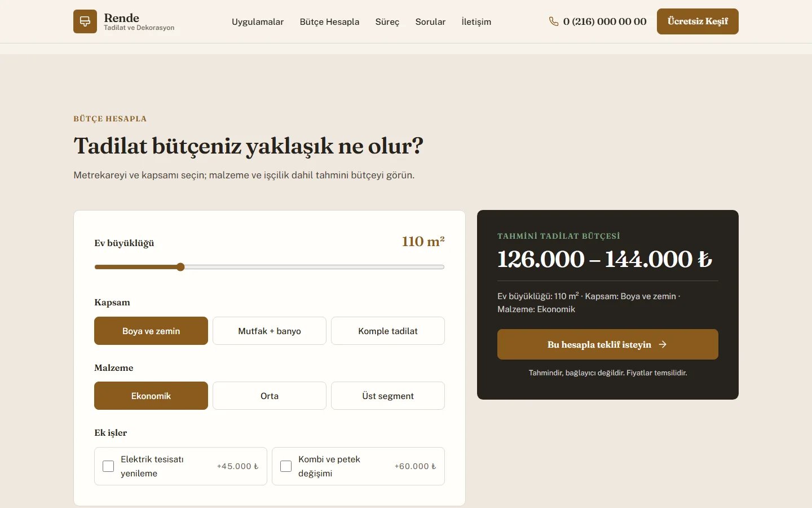Viewport: 812px width, 508px height.
Task: Select Mutfak + banyo scope option
Action: coord(270,331)
